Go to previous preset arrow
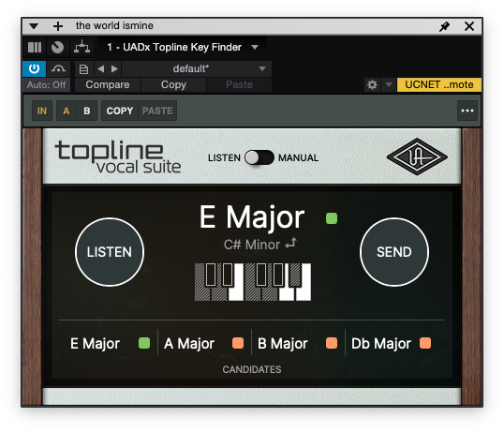This screenshot has width=504, height=432. 100,68
